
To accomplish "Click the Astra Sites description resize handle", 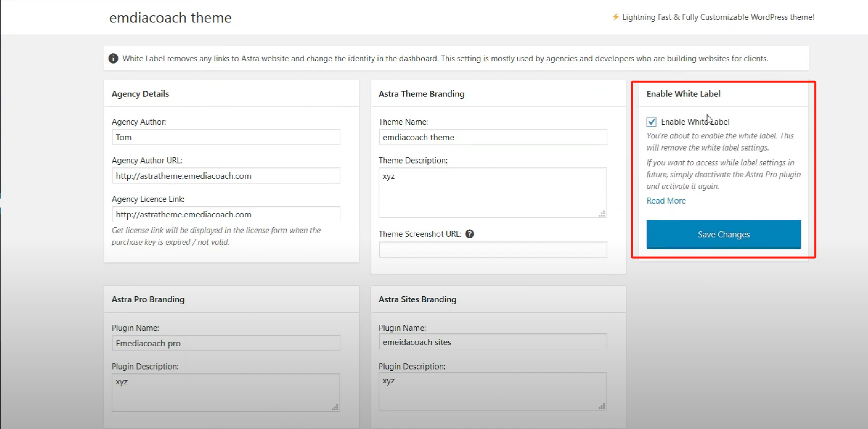I will pyautogui.click(x=602, y=406).
